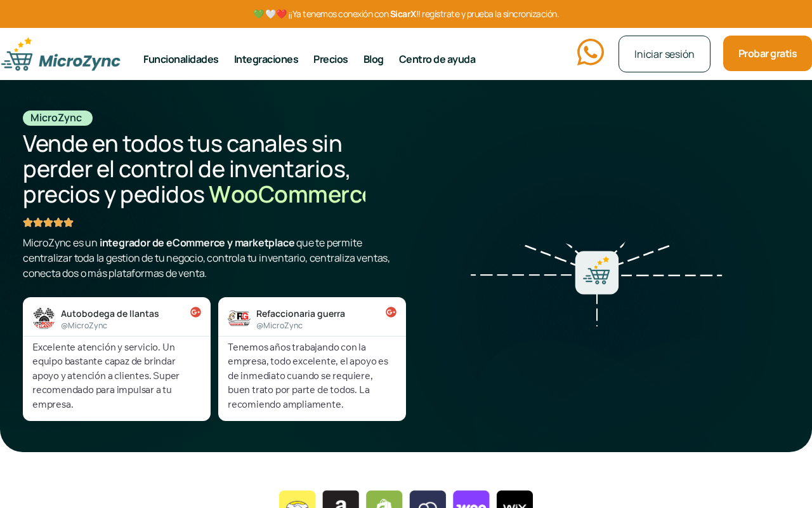Go to Precios page
Viewport: 812px width, 508px height.
pyautogui.click(x=331, y=59)
